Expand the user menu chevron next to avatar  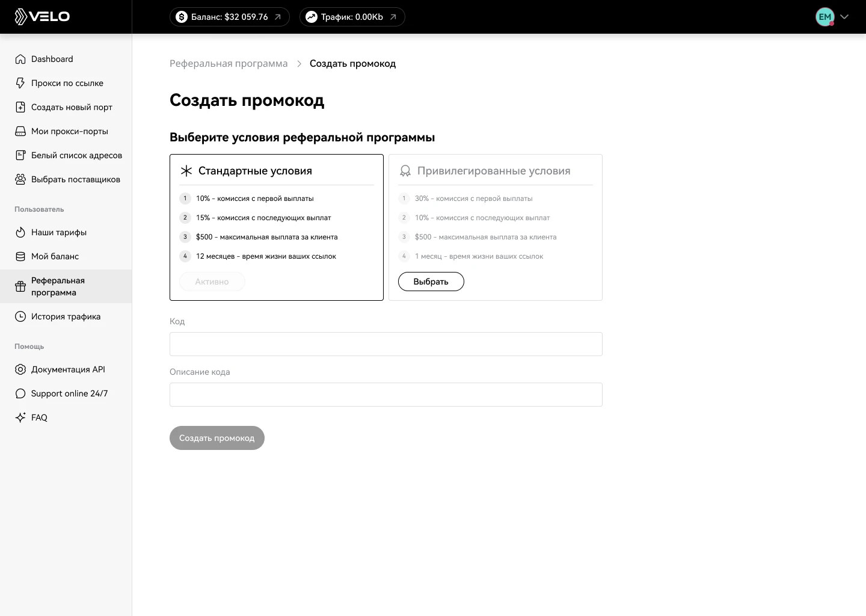coord(844,17)
